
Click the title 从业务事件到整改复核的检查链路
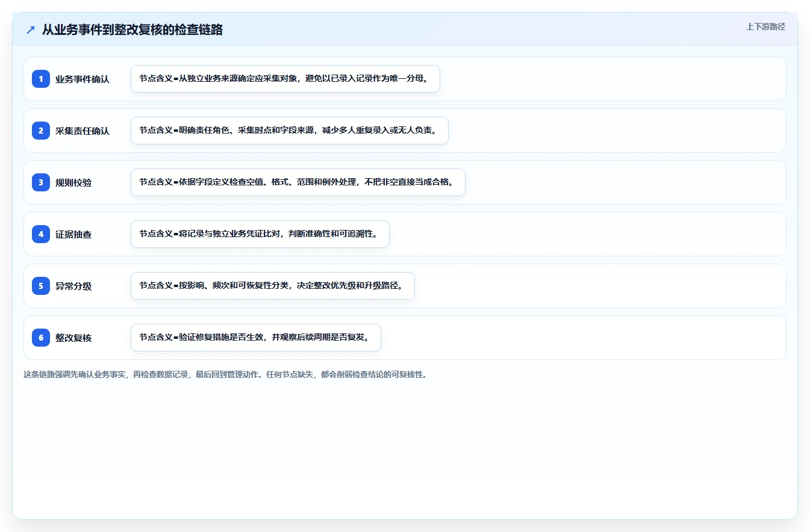(x=132, y=30)
